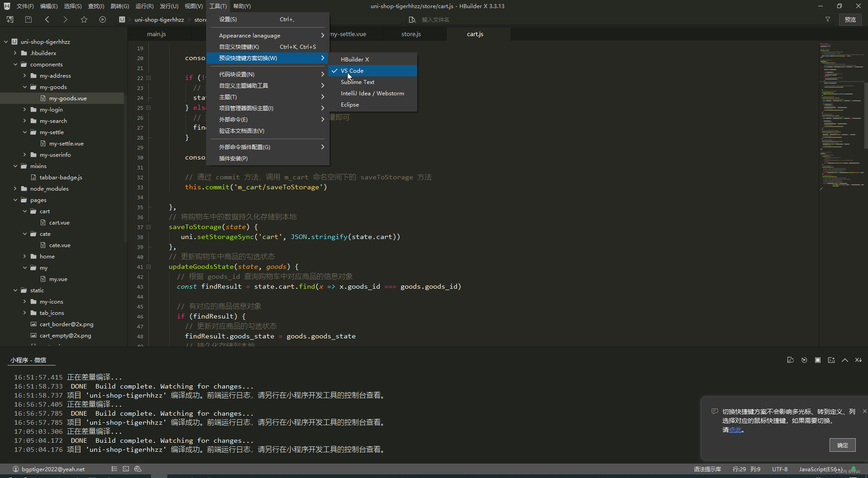Expand the my-address folder
Image resolution: width=868 pixels, height=478 pixels.
click(25, 75)
